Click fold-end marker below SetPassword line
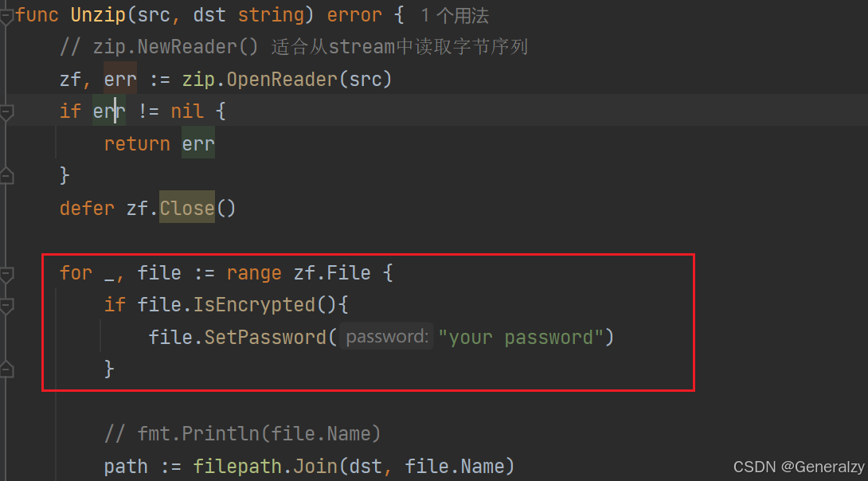Screen dimensions: 868x481 tap(6, 370)
